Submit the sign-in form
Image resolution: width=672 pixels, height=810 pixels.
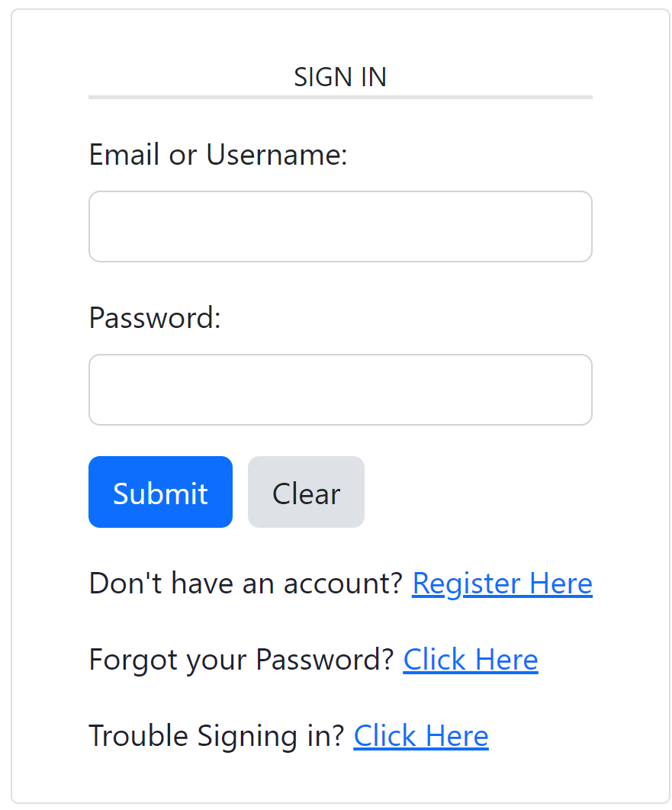pyautogui.click(x=160, y=493)
